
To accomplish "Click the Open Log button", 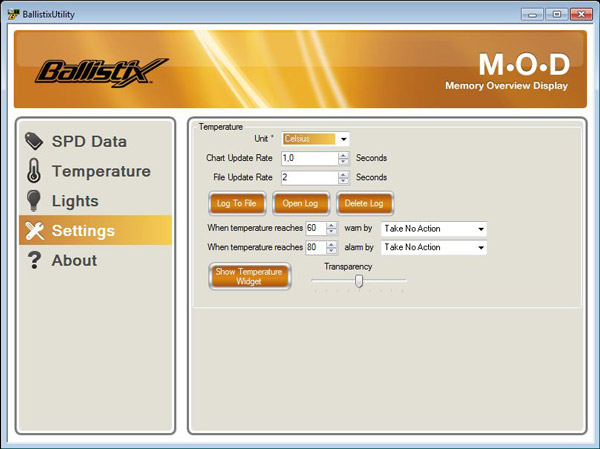I will 301,203.
